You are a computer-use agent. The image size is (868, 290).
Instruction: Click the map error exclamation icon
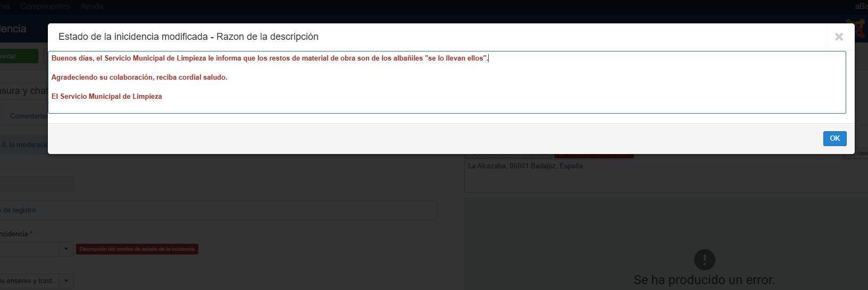[x=704, y=260]
